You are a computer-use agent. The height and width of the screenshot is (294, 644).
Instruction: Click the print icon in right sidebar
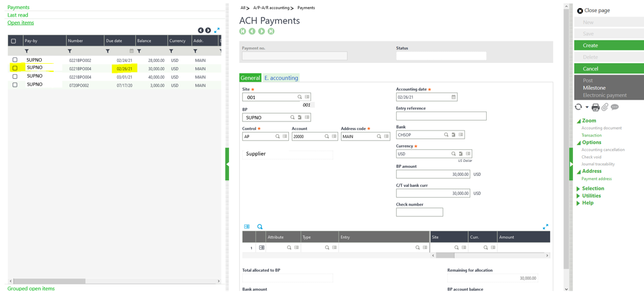(x=595, y=107)
